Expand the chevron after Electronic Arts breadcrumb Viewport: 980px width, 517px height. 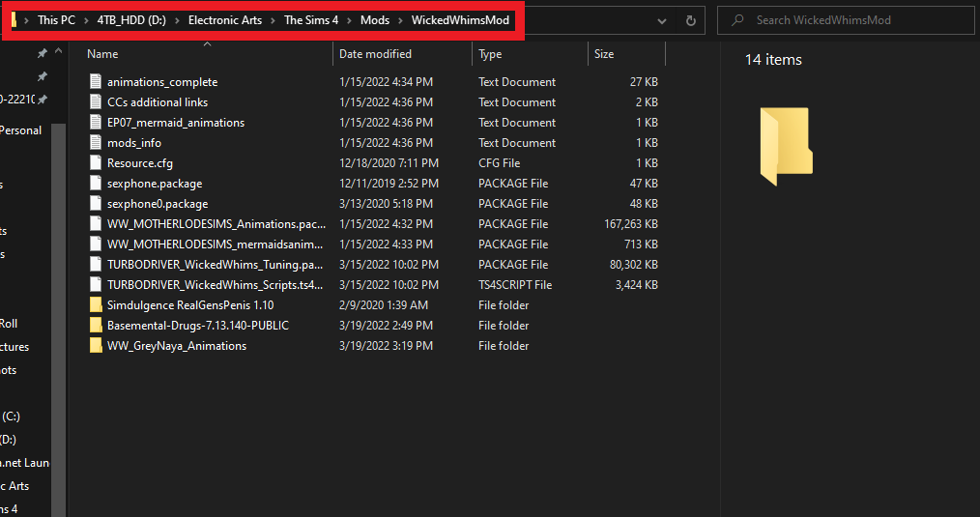(274, 20)
